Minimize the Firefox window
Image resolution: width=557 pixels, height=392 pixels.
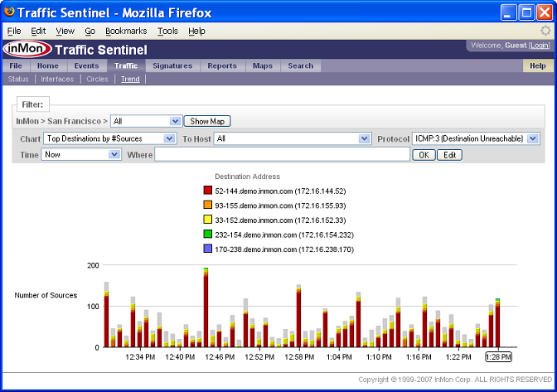click(x=509, y=12)
